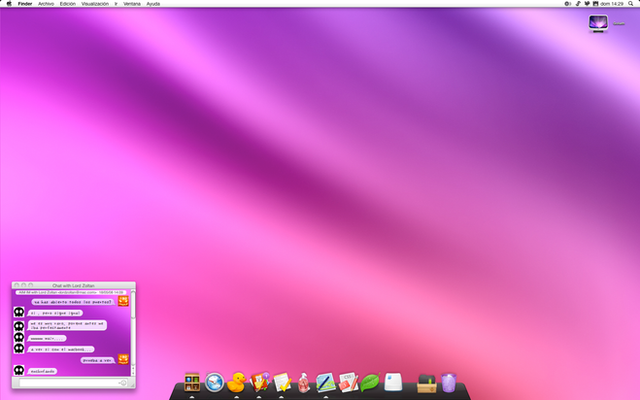Click the volume speaker icon in menu bar

(567, 4)
